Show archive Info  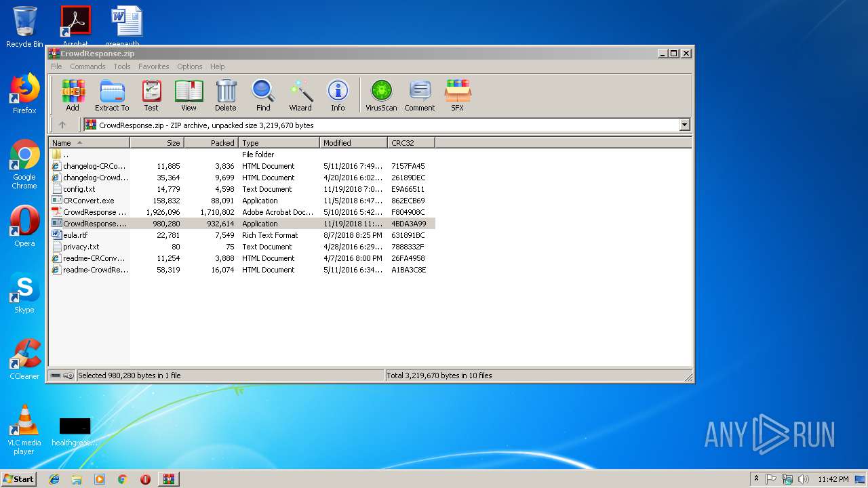[x=338, y=96]
